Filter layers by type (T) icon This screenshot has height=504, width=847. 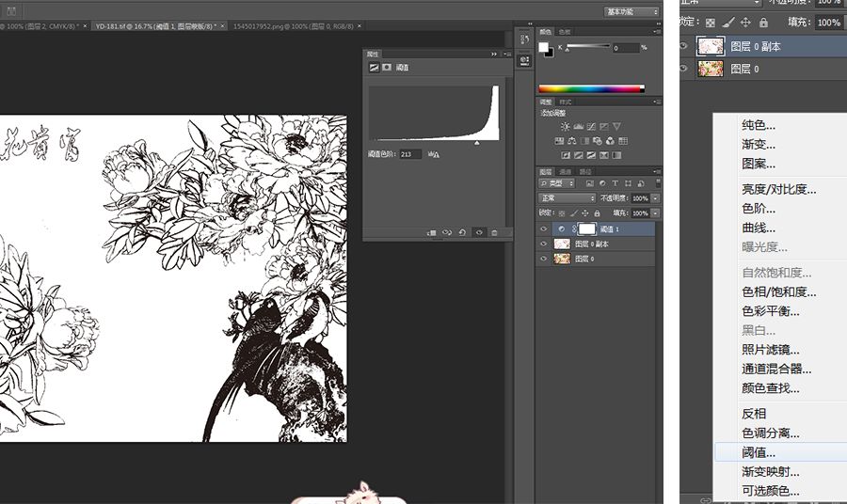pos(615,183)
